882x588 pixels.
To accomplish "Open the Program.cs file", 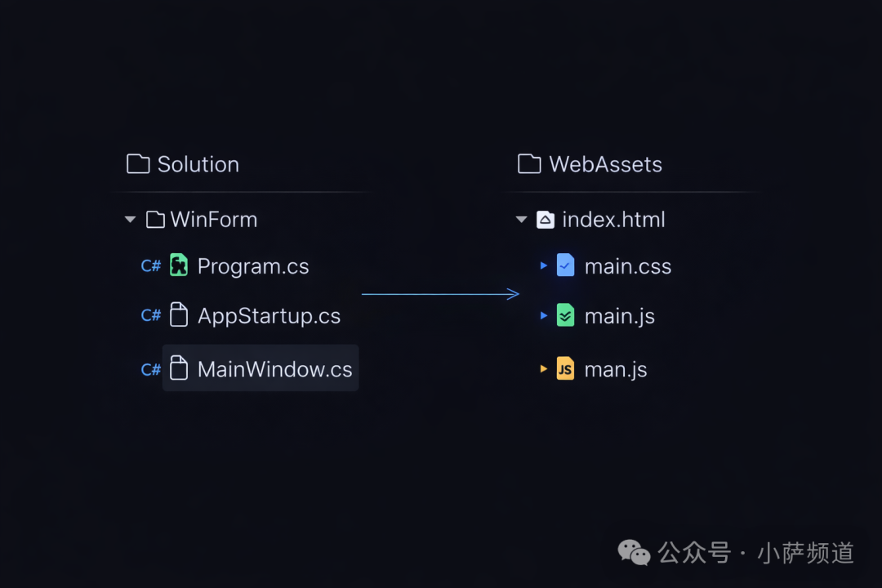I will click(x=253, y=266).
